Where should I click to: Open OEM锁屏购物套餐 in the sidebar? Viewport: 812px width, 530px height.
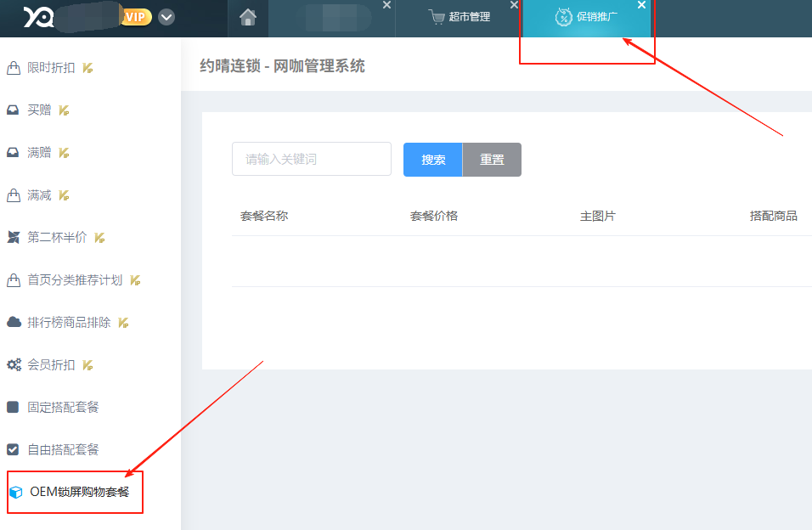pyautogui.click(x=79, y=492)
